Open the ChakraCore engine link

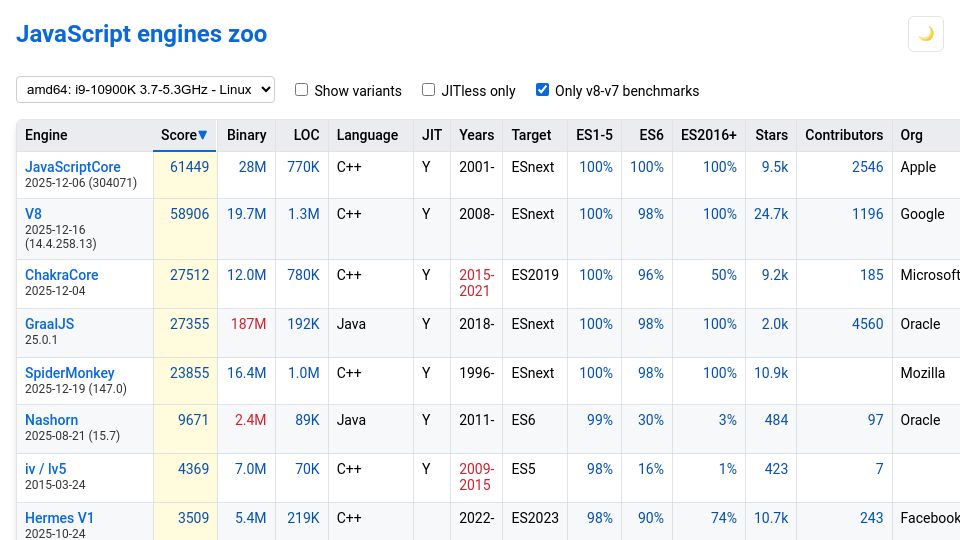[61, 276]
